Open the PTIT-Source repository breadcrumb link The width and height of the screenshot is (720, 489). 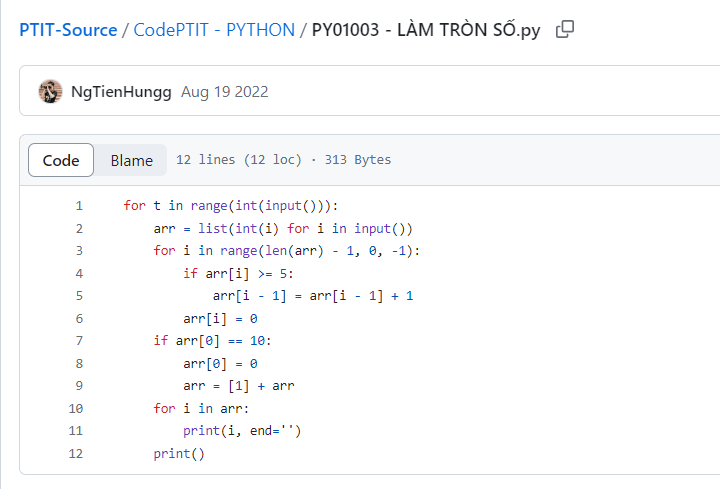[68, 30]
